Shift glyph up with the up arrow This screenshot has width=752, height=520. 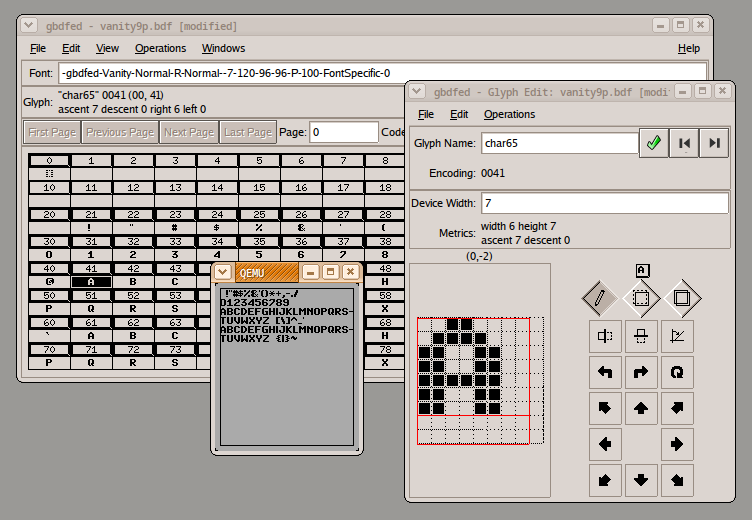click(x=641, y=408)
